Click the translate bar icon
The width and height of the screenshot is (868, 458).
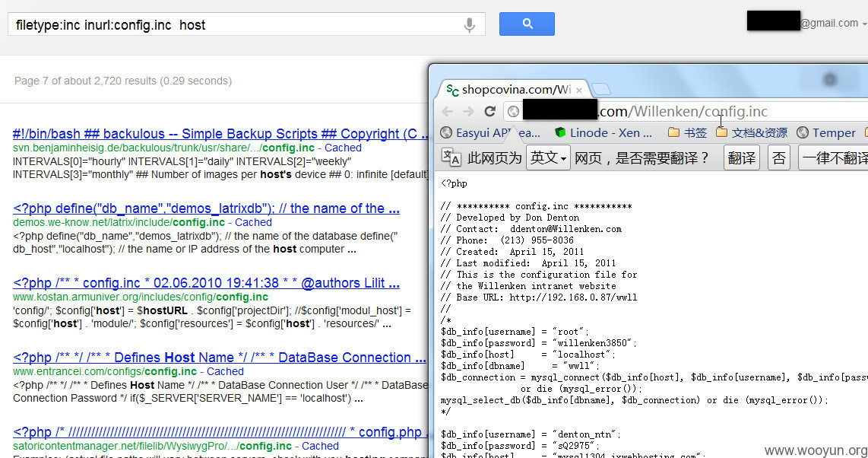point(451,157)
